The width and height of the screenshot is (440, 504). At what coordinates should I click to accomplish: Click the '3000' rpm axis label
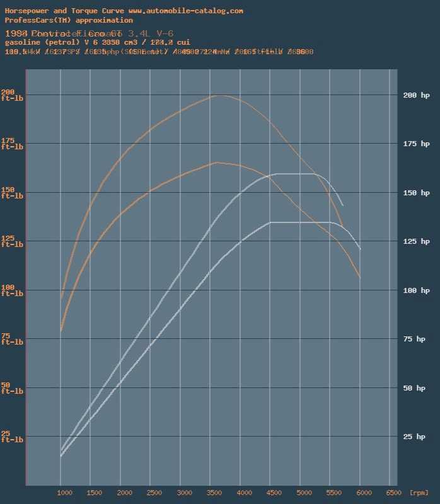coord(185,493)
